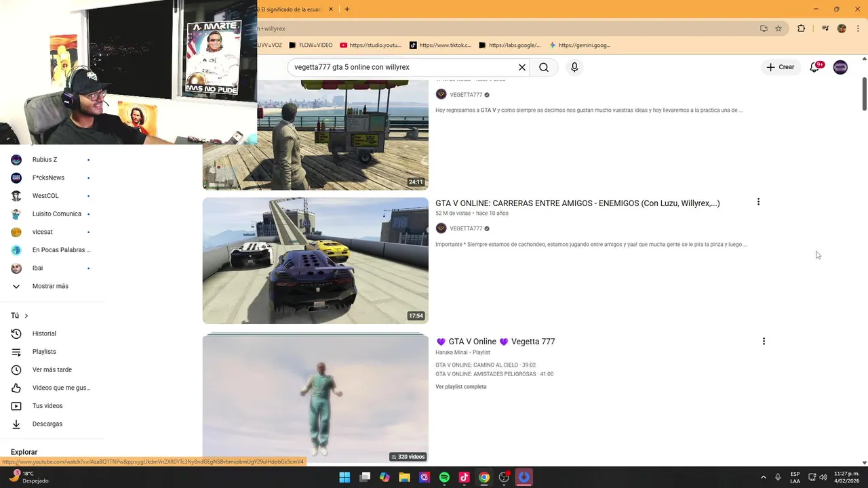Open Ver más tarde in the sidebar
Image resolution: width=868 pixels, height=488 pixels.
tap(52, 369)
